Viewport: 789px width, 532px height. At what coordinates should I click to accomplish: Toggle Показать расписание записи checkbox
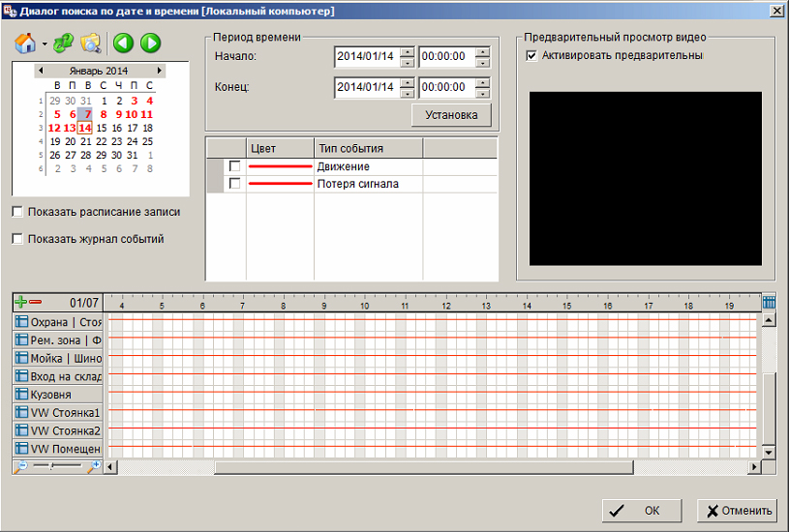17,212
